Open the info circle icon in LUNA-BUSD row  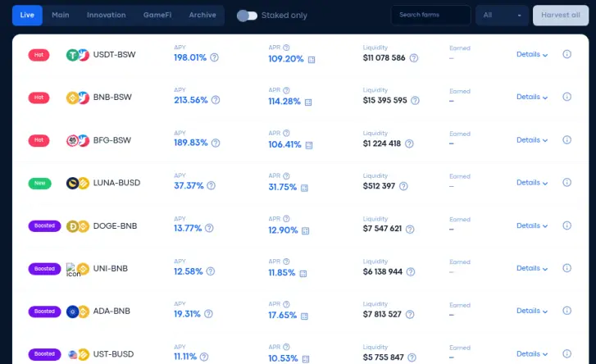[x=566, y=182]
